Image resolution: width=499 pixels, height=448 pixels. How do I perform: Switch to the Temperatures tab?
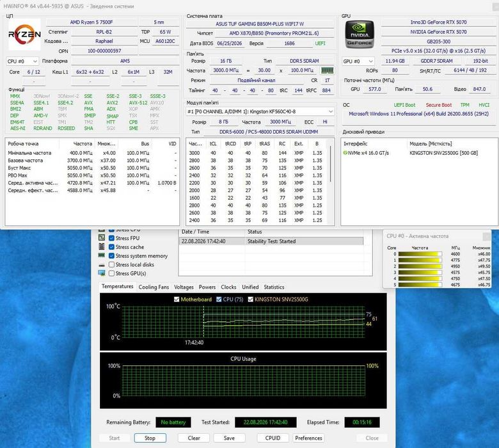tap(117, 286)
